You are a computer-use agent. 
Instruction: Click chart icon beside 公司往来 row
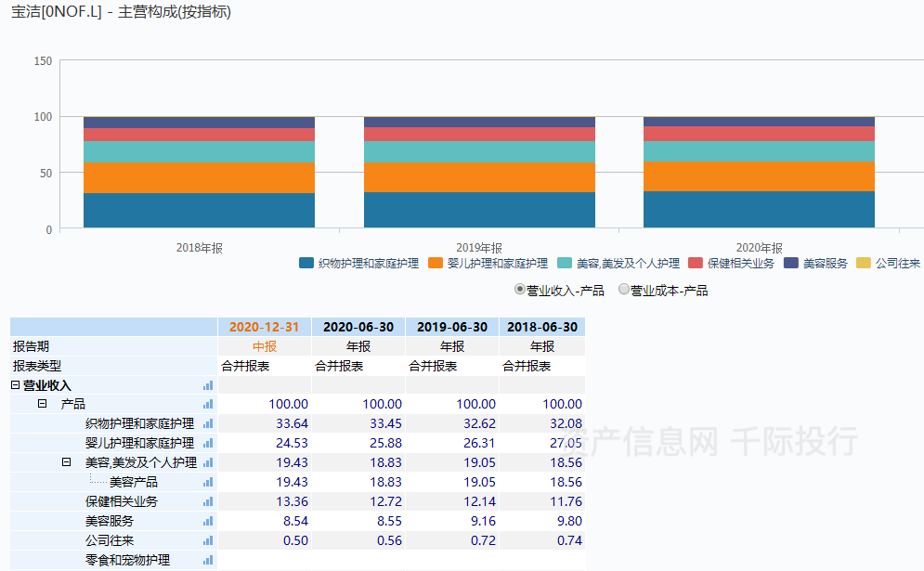tap(208, 540)
